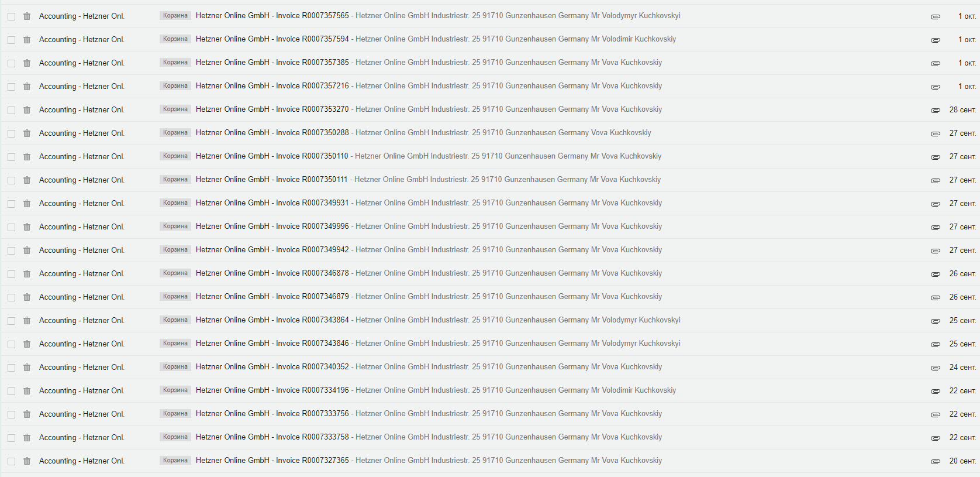
Task: Click Корзина label on invoice R0007349996
Action: pyautogui.click(x=175, y=227)
